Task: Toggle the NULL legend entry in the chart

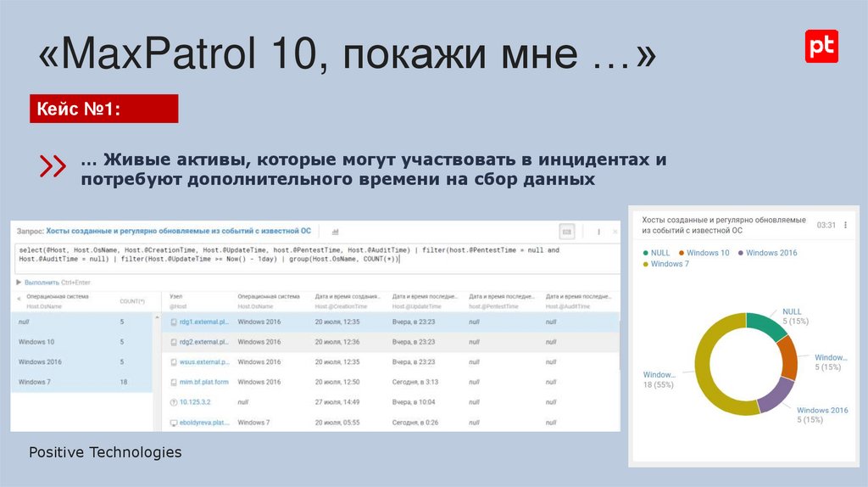Action: [656, 253]
